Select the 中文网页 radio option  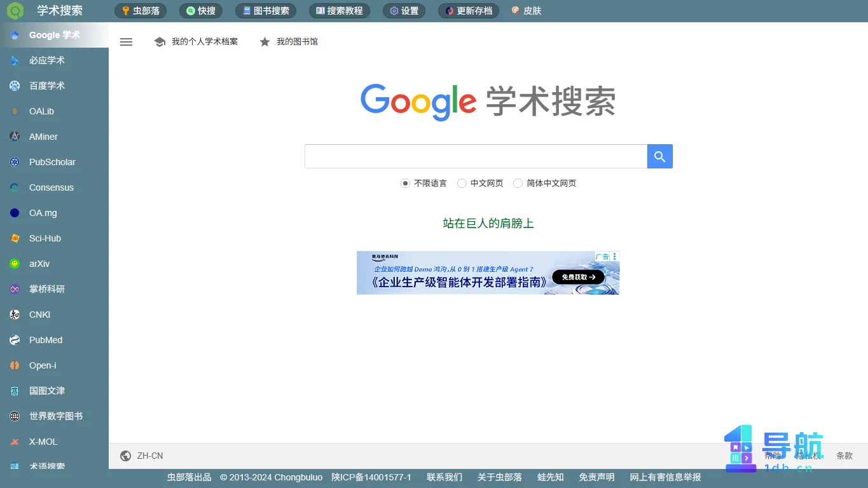click(x=462, y=183)
